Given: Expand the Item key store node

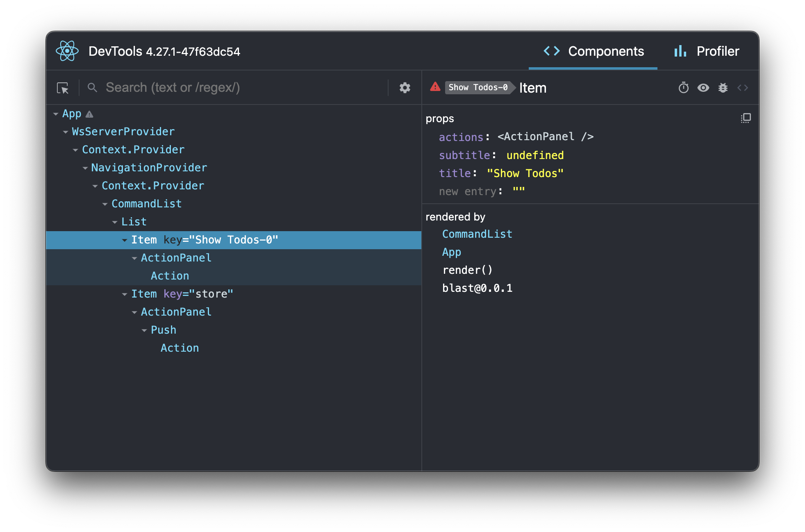Looking at the screenshot, I should pyautogui.click(x=123, y=293).
